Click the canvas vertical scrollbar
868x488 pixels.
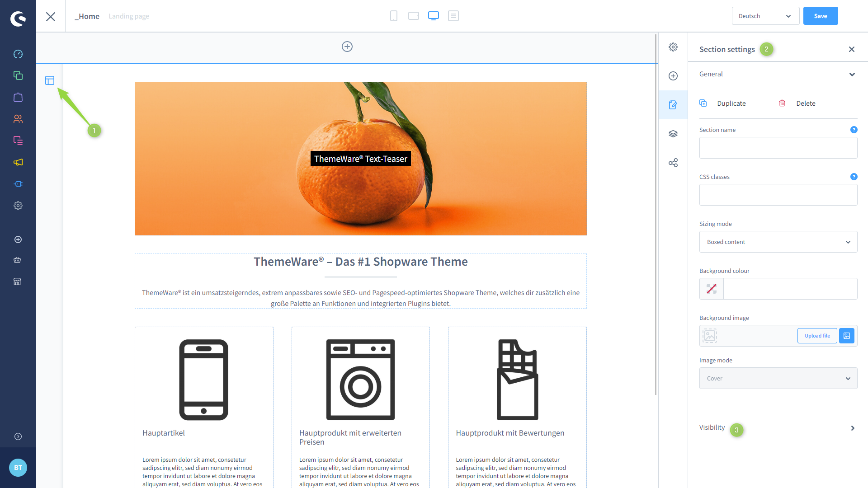tap(656, 215)
